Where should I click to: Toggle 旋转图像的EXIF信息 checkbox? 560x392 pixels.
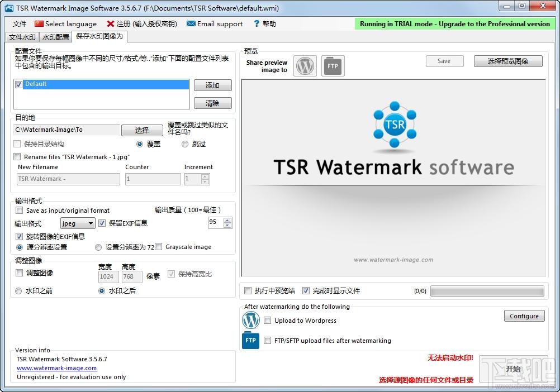(20, 236)
